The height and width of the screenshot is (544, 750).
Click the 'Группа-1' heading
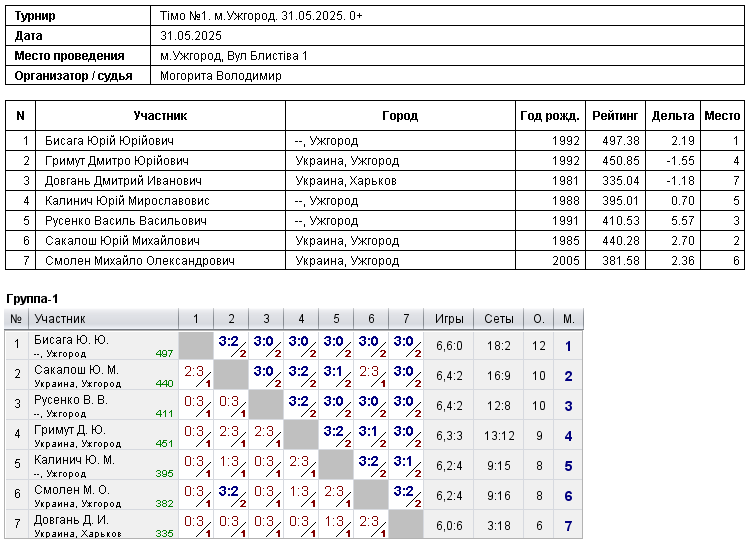32,300
